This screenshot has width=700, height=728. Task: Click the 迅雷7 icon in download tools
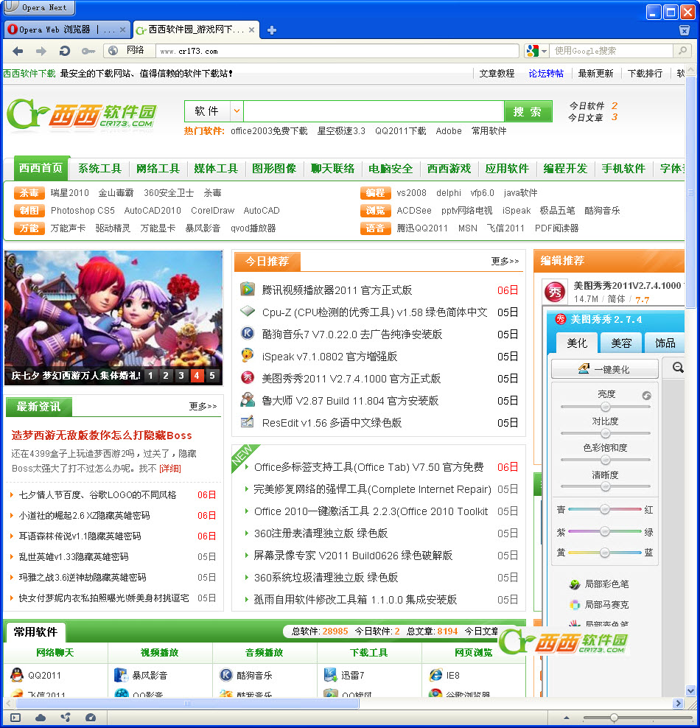[330, 675]
